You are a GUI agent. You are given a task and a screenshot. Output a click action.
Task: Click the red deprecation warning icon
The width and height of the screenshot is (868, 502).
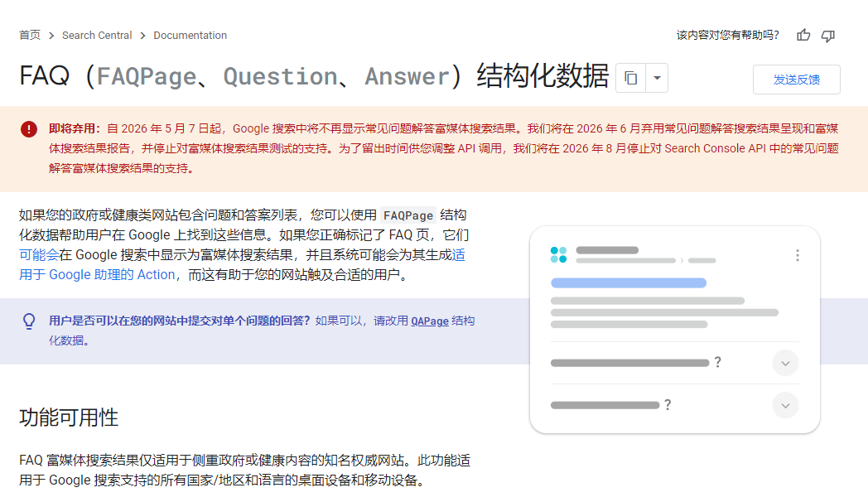point(29,129)
